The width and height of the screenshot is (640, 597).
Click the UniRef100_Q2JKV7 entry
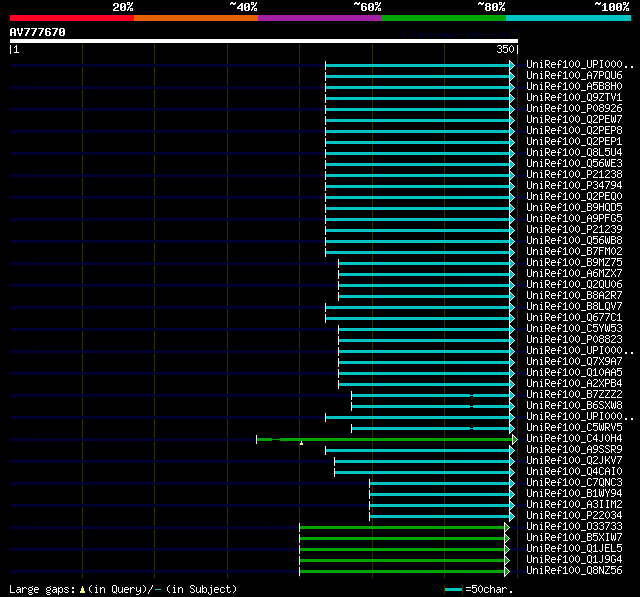pos(574,461)
